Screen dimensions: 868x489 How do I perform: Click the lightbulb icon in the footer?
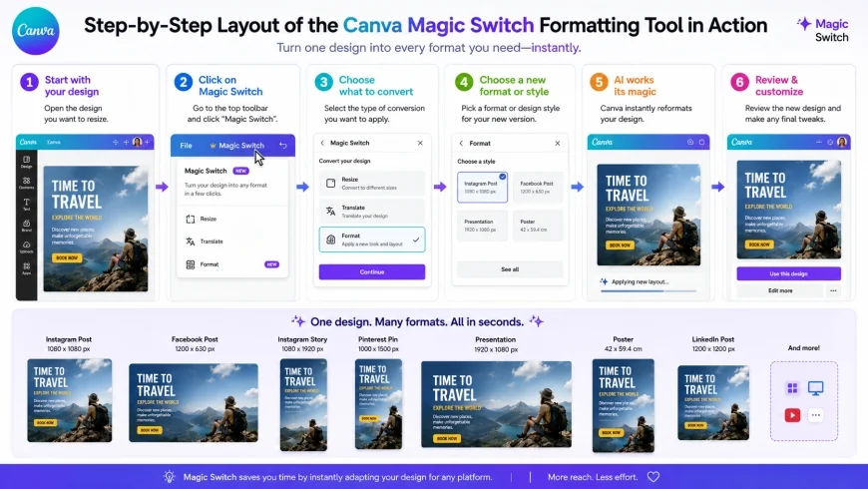point(170,476)
